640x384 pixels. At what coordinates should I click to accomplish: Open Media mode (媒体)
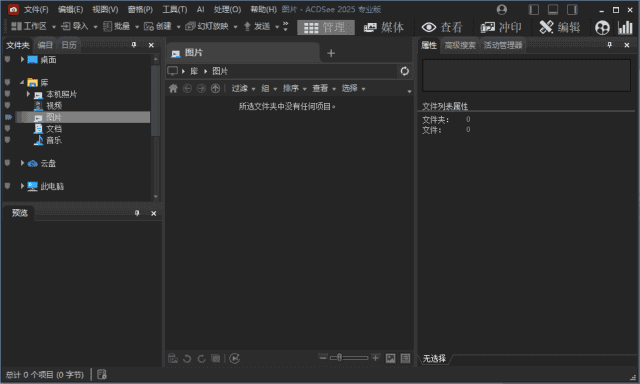pyautogui.click(x=383, y=27)
